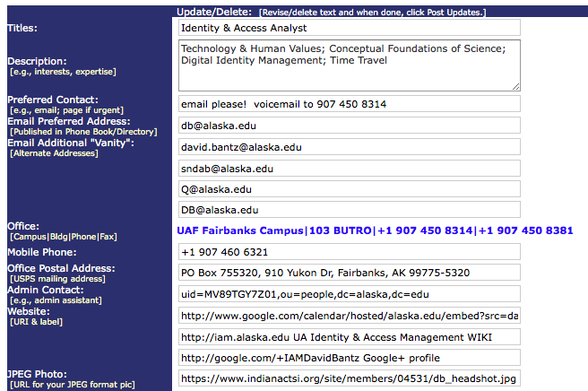Edit the JPEG Photo URL field
This screenshot has height=391, width=588.
coord(350,378)
